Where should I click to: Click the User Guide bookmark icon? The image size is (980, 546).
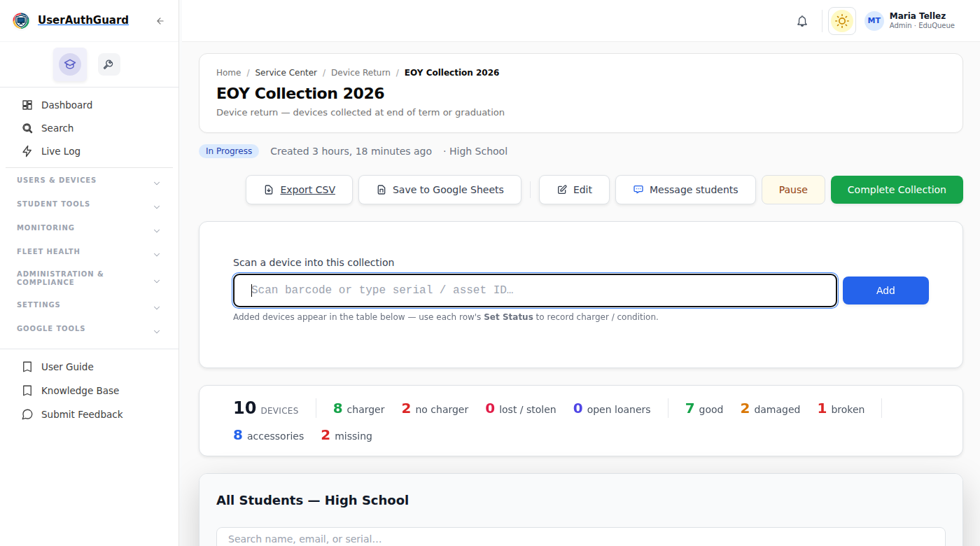[x=27, y=367]
